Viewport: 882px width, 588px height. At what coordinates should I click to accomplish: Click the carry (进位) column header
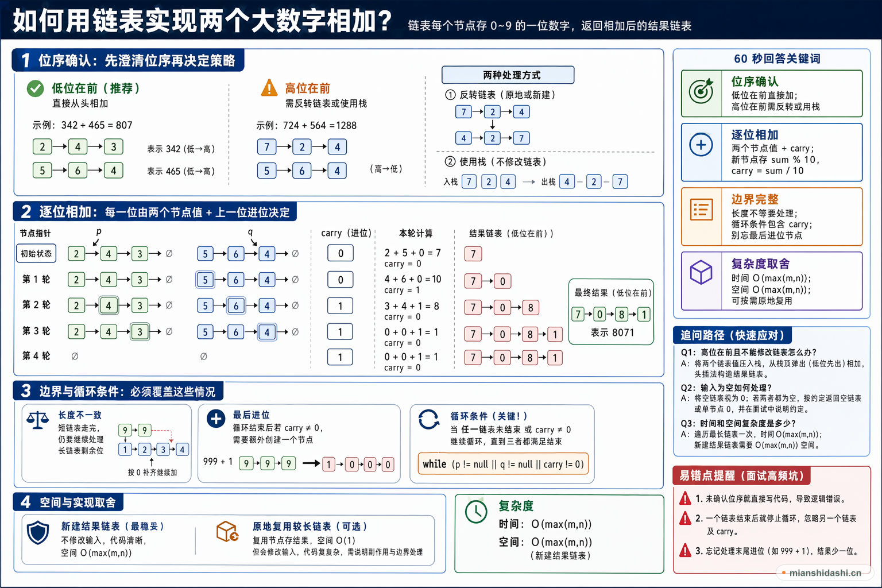tap(346, 233)
